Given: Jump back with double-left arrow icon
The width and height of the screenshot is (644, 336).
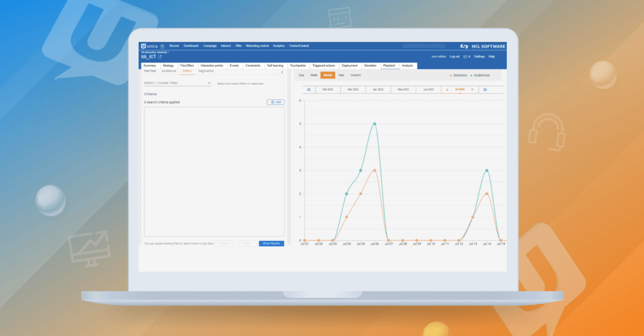Looking at the screenshot, I should coord(309,90).
